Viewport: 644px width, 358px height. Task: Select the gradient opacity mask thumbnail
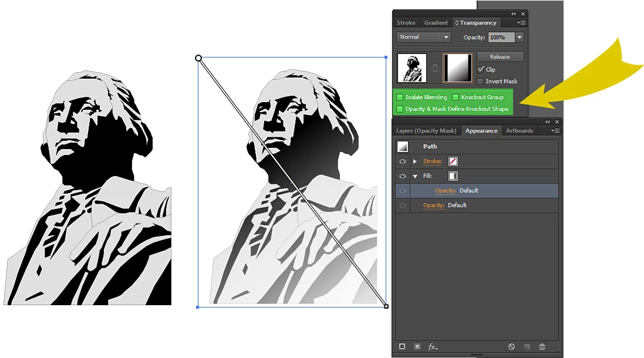tap(458, 67)
